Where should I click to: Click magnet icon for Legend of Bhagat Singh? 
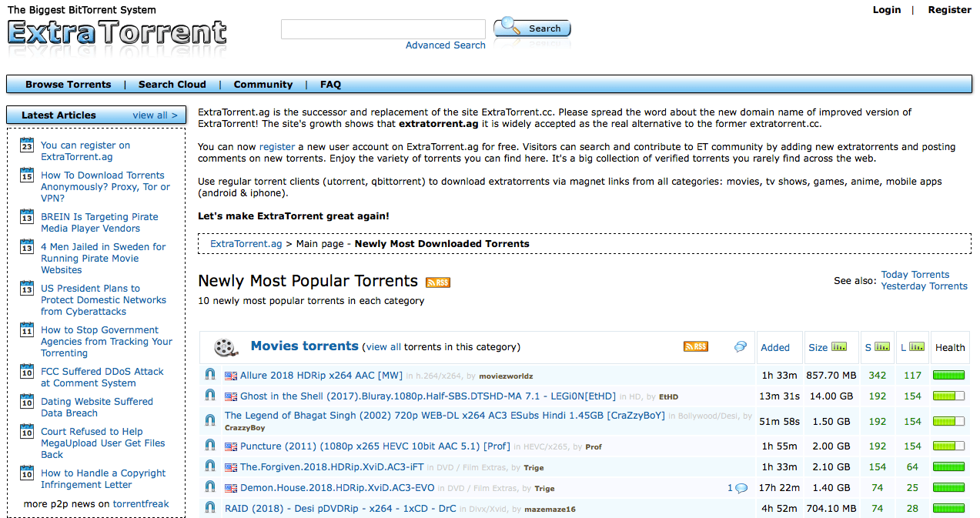(210, 421)
